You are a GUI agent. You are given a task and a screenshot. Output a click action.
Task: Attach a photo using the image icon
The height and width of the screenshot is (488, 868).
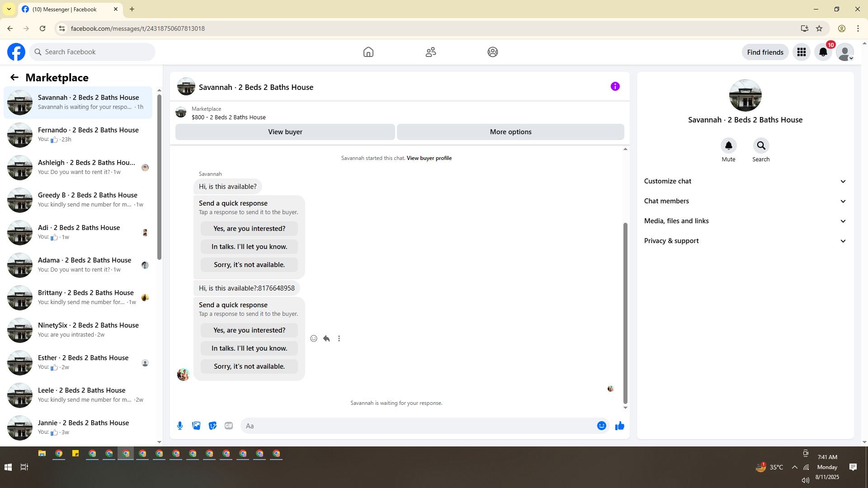(196, 426)
